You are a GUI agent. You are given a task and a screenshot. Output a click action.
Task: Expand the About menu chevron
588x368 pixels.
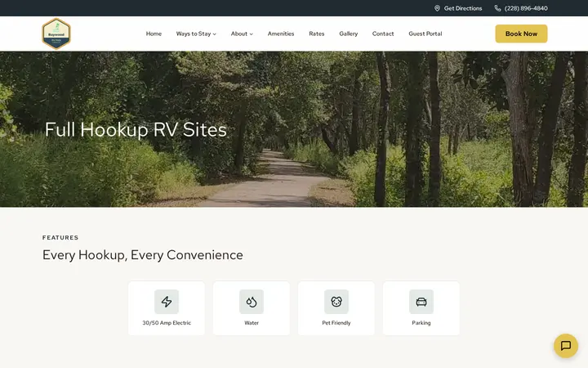coord(252,34)
